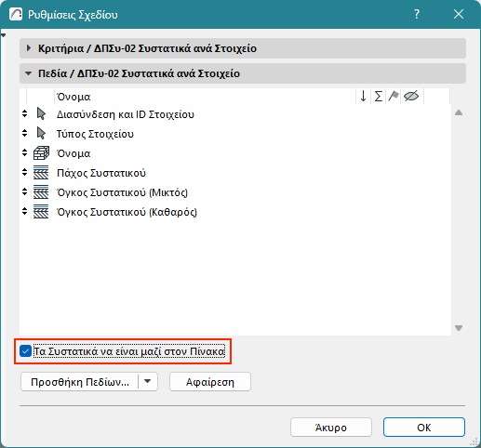Open the Προσθήκη Πεδίων dropdown arrow
Viewport: 481px width, 448px height.
[x=148, y=381]
